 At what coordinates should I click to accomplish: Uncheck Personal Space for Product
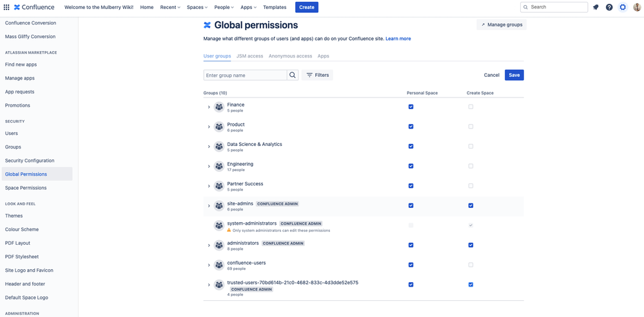click(411, 127)
